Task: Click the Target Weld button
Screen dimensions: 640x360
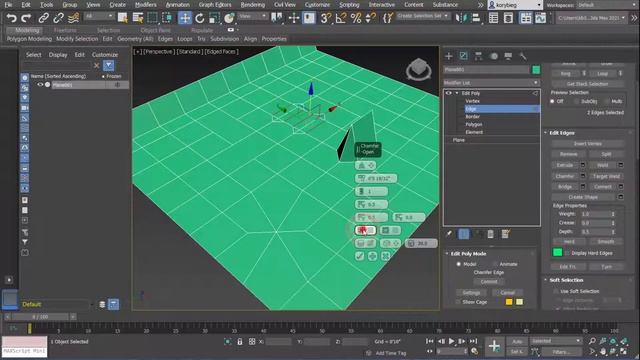Action: (606, 176)
